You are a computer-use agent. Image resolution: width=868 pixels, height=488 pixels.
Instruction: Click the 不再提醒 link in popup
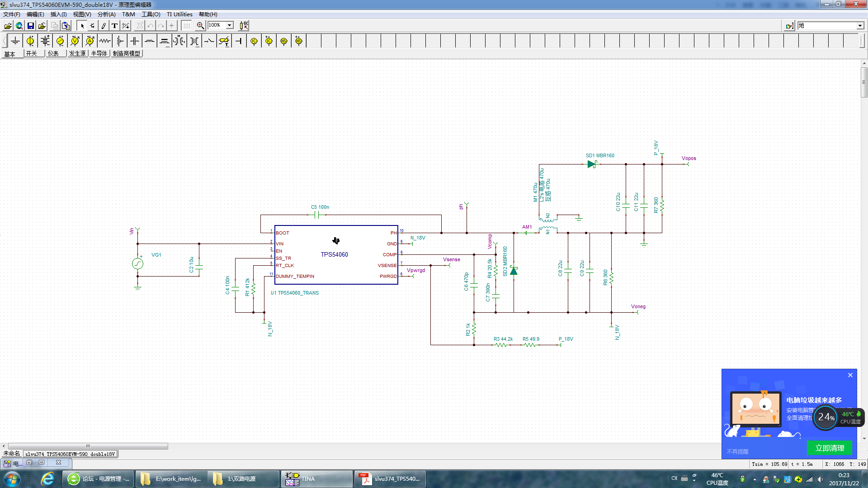coord(737,451)
